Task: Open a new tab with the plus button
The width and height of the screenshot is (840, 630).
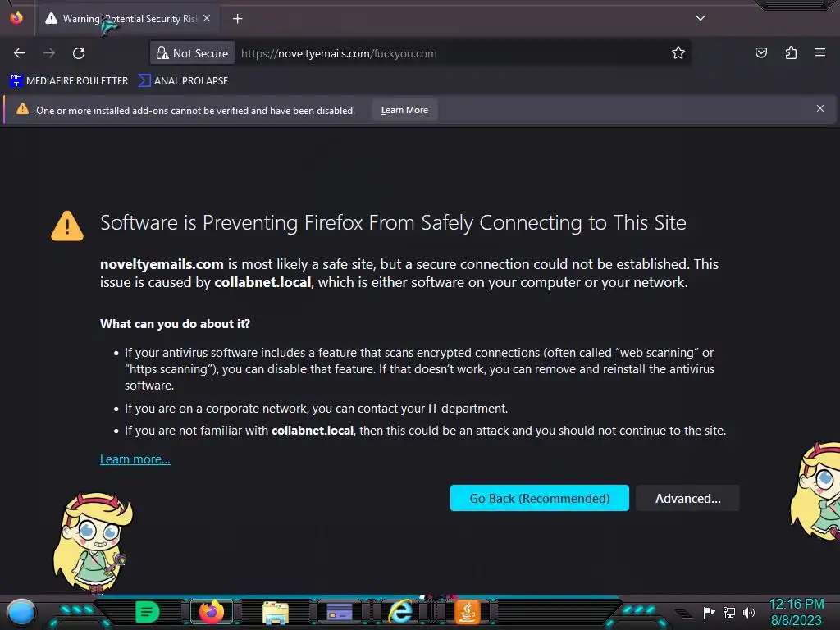Action: (x=237, y=19)
